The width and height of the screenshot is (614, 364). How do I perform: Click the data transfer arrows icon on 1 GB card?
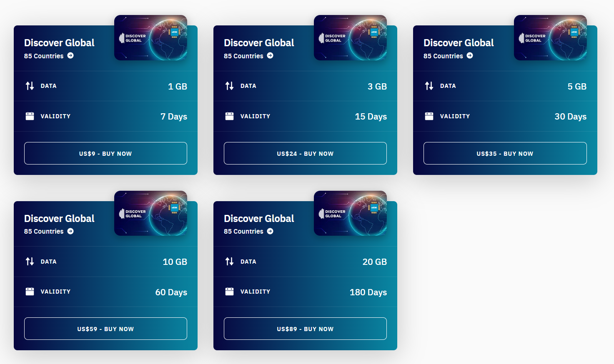click(30, 86)
